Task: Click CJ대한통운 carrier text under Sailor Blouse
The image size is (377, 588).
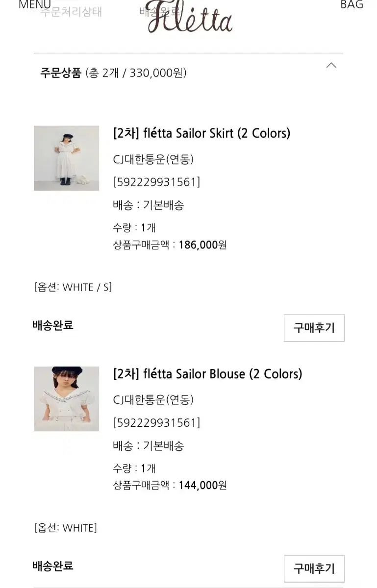Action: (x=153, y=400)
